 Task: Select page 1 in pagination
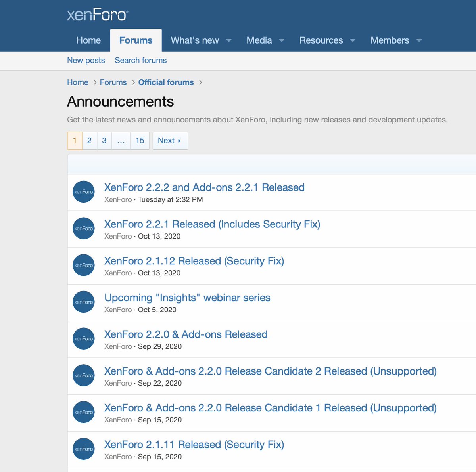pyautogui.click(x=75, y=141)
